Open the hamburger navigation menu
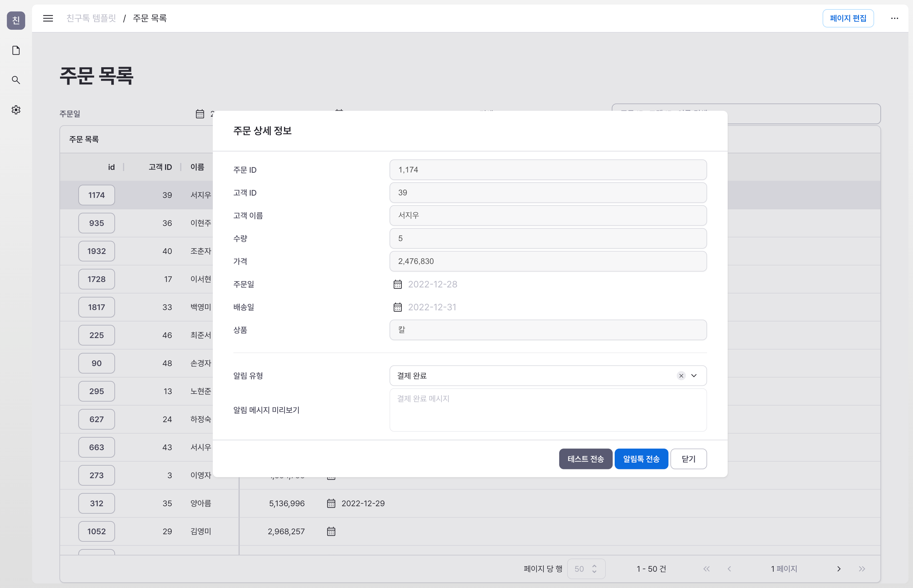This screenshot has height=588, width=913. [x=48, y=18]
